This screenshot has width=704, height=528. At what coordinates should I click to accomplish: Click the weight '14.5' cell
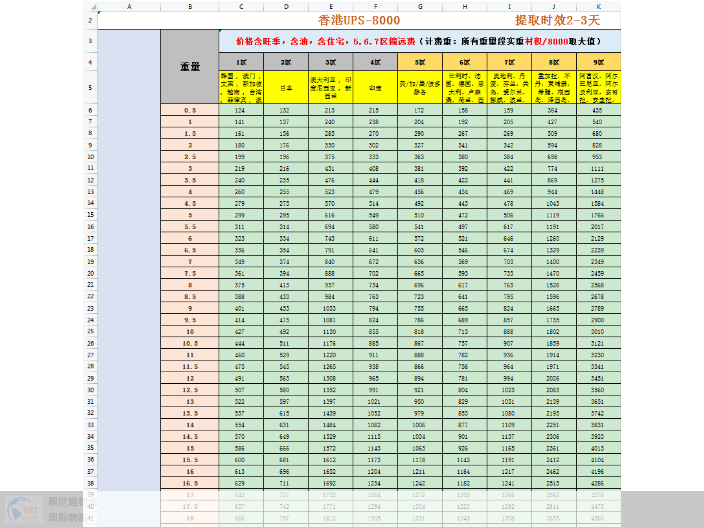pyautogui.click(x=190, y=436)
